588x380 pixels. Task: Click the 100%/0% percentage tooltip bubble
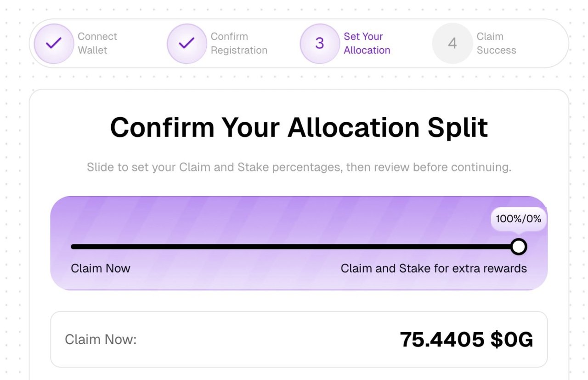coord(519,219)
